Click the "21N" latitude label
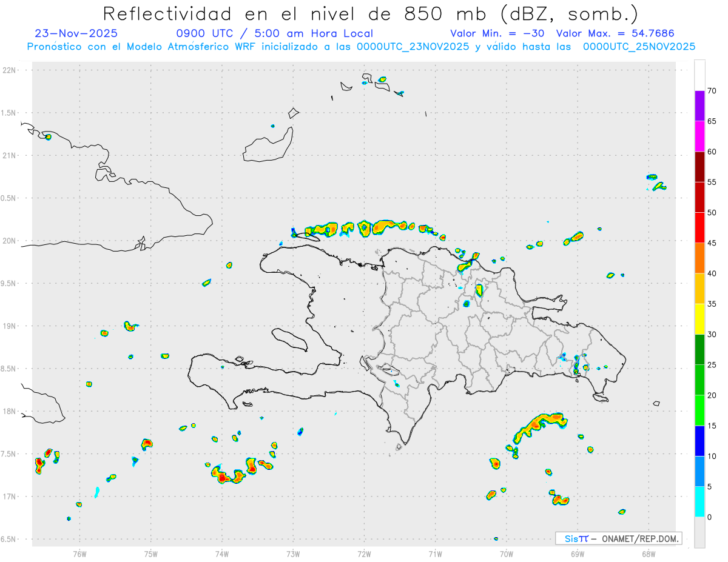 point(10,155)
